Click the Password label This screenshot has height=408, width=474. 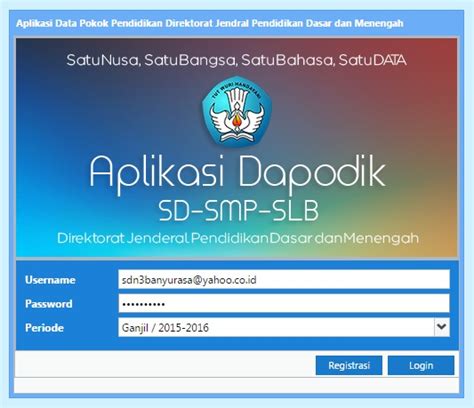click(x=49, y=304)
